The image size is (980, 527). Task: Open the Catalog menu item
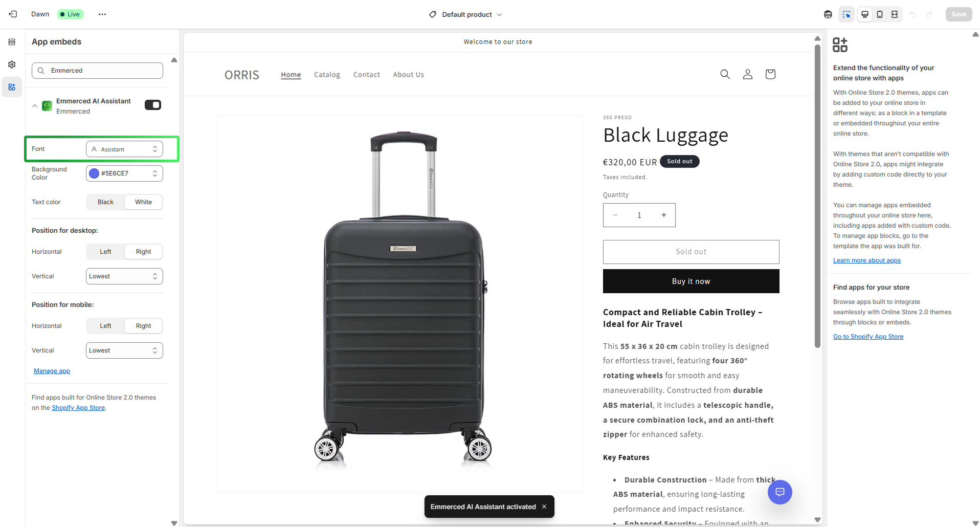(x=327, y=75)
